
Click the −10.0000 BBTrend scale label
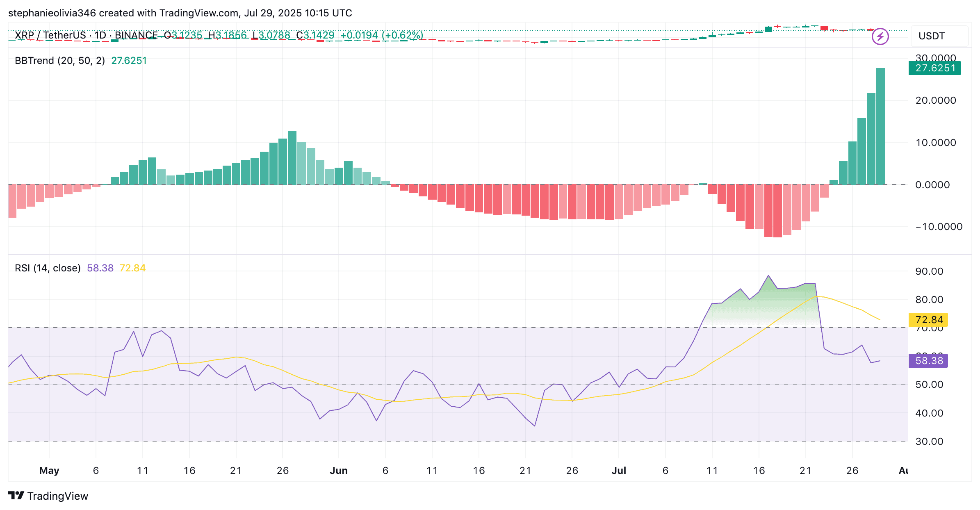(939, 227)
